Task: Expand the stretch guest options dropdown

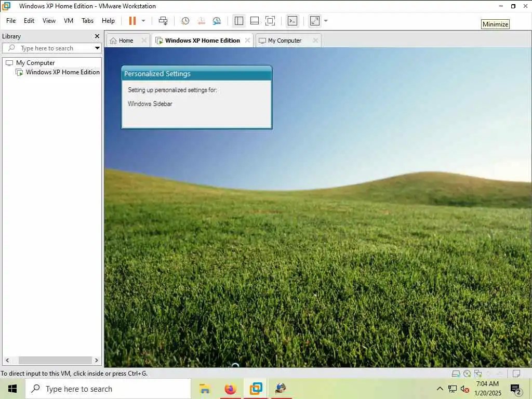Action: (326, 21)
